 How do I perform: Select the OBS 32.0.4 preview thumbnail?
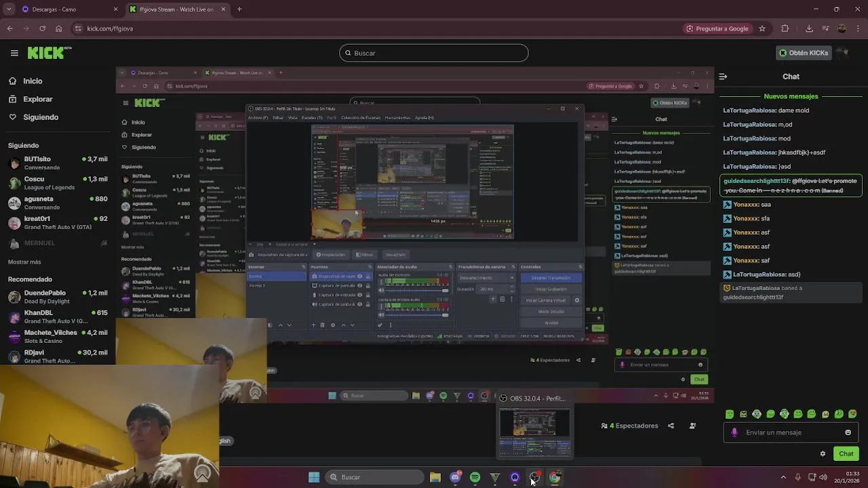(x=535, y=426)
